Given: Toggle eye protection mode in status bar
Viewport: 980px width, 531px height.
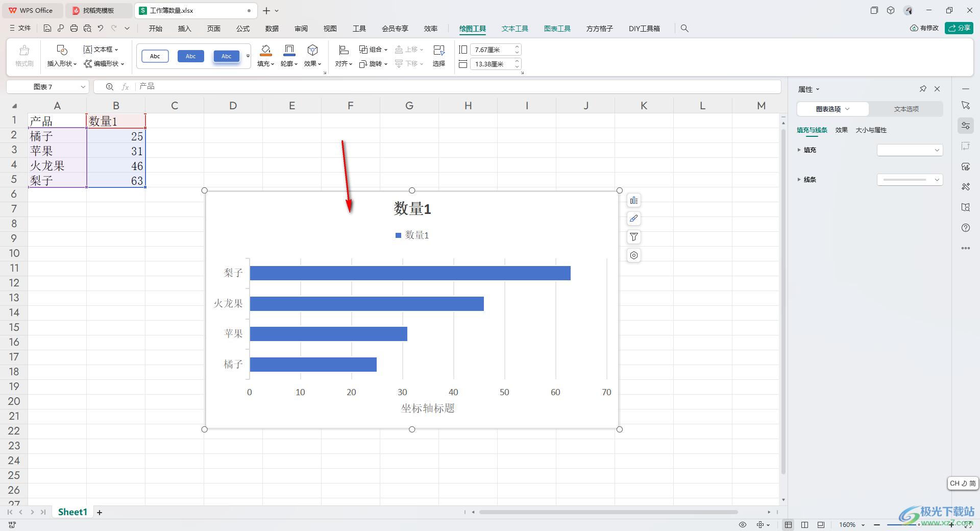Looking at the screenshot, I should pyautogui.click(x=743, y=524).
